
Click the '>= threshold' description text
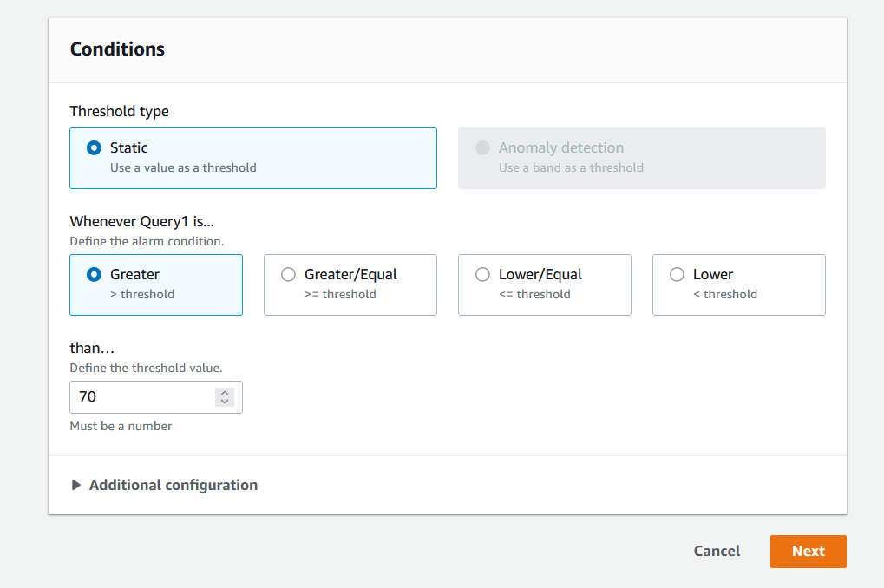tap(340, 295)
